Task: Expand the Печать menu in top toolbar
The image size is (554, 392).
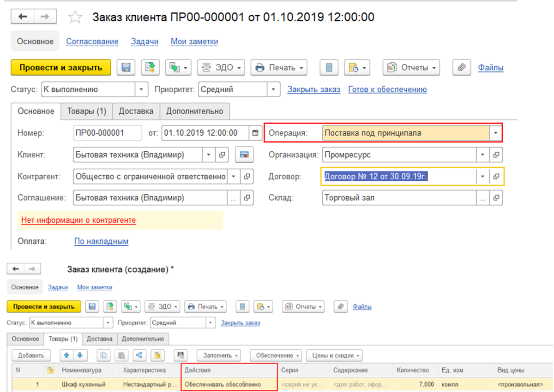Action: pos(279,67)
